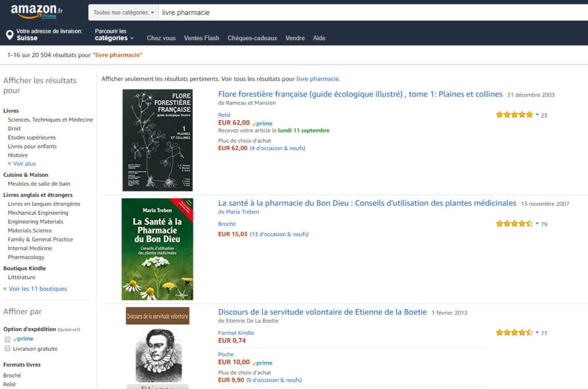Go to Ventes Flash

coord(202,38)
